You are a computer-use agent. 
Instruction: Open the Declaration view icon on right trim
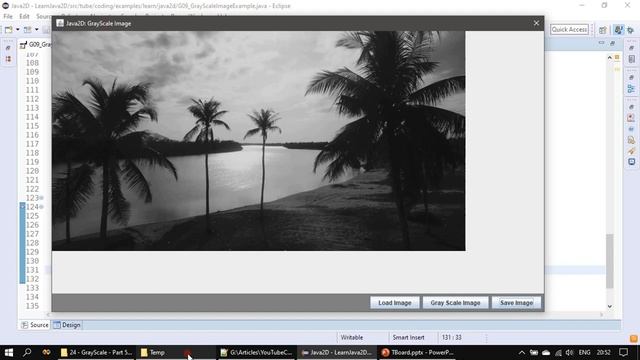coord(631,140)
